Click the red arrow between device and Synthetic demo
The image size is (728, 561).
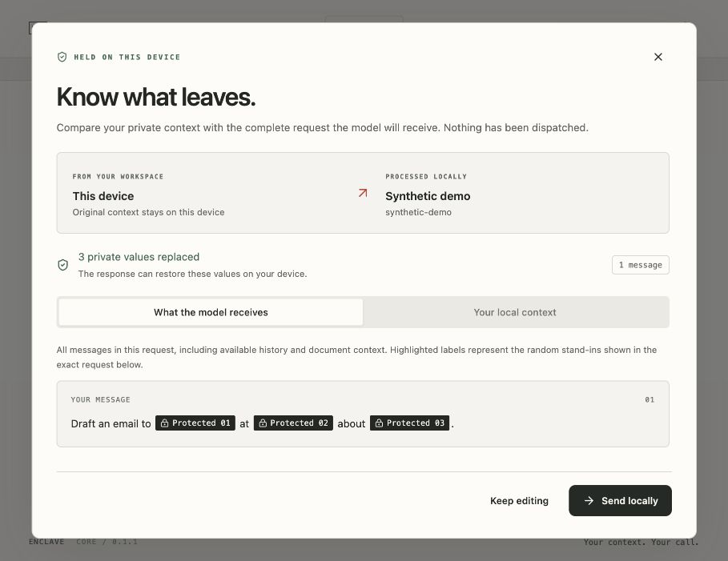click(x=363, y=193)
